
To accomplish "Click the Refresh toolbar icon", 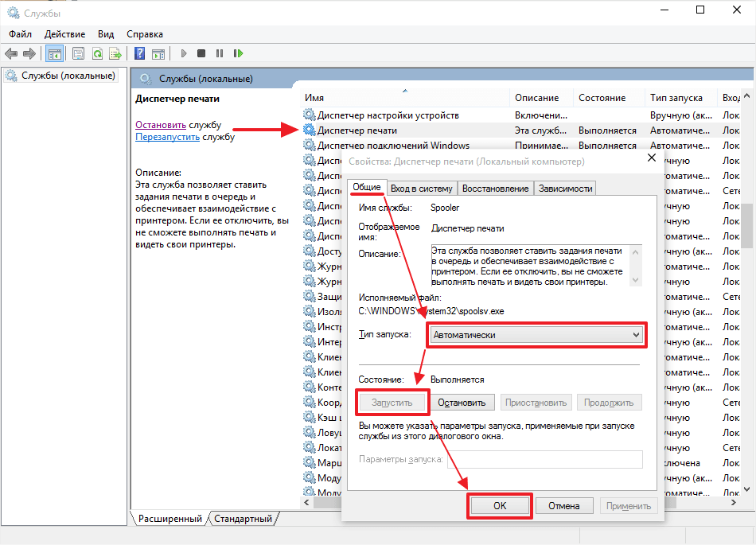I will [x=97, y=53].
